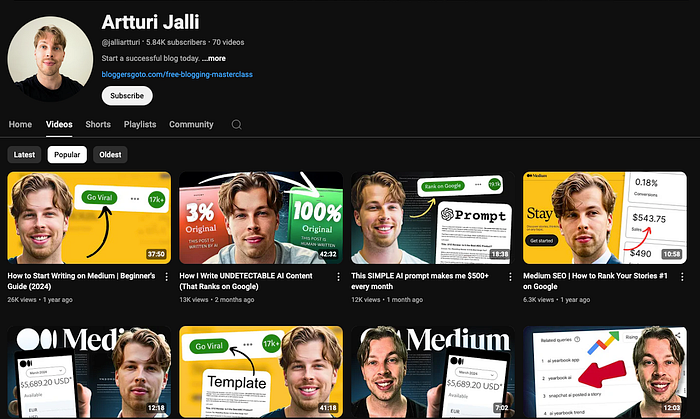Click the @jalliartturi handle text
Screen dimensions: 700x419
tap(121, 42)
